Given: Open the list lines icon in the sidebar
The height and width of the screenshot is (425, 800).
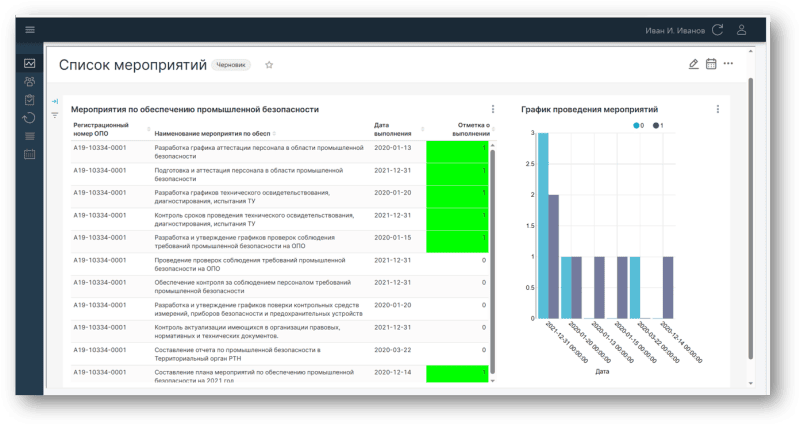Looking at the screenshot, I should click(x=30, y=136).
